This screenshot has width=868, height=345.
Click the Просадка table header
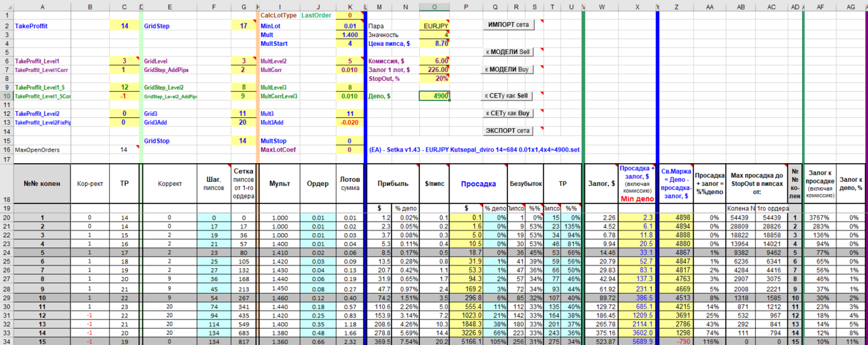point(478,183)
